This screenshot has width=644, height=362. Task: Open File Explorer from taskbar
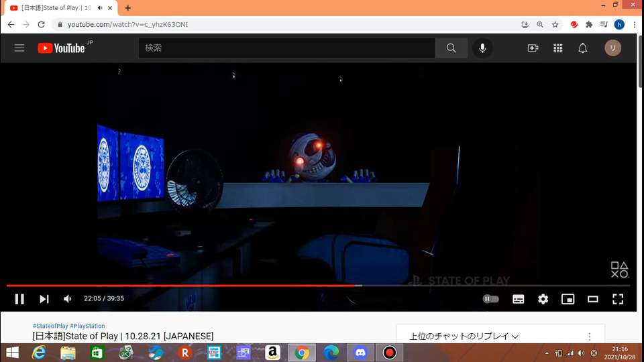coord(68,353)
